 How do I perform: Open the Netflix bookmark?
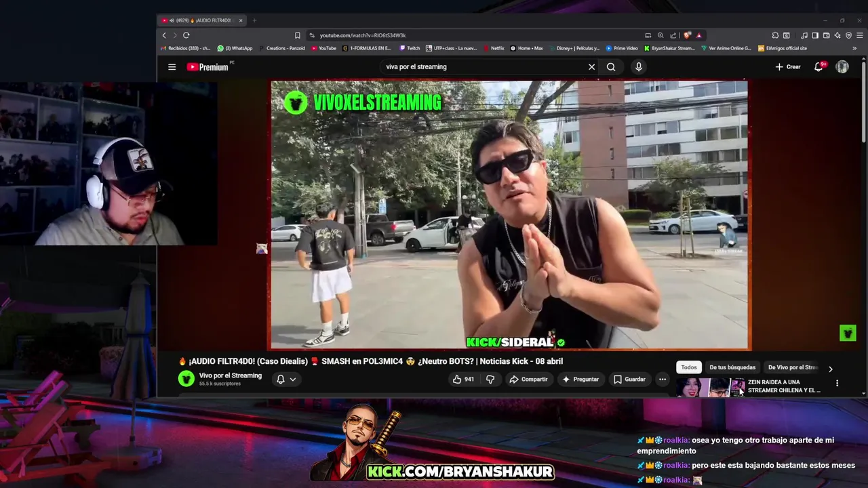pos(494,48)
